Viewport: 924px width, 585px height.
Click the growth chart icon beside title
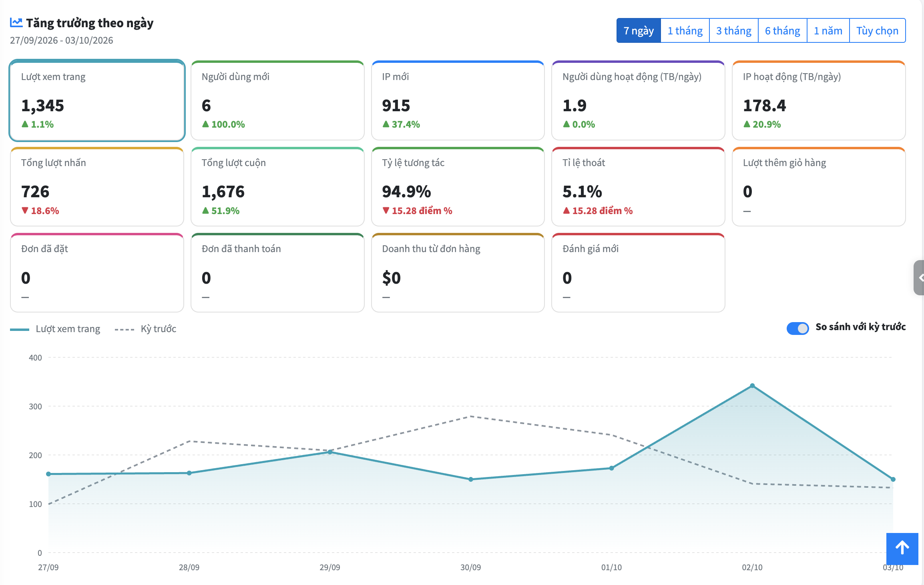(x=16, y=23)
